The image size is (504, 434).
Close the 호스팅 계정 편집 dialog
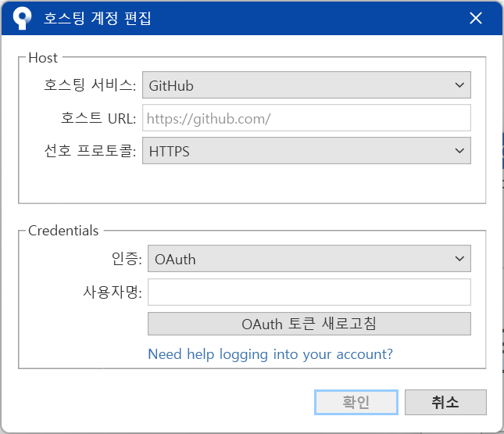point(475,18)
